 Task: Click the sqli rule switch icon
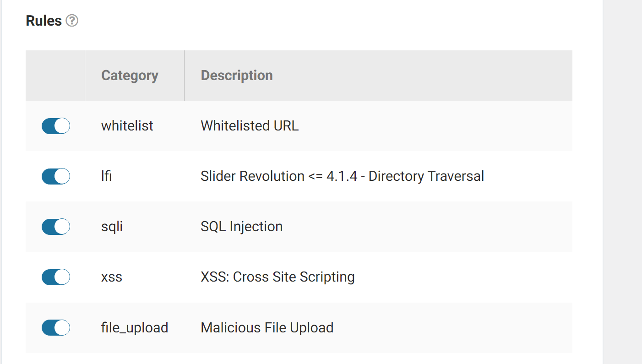[55, 226]
